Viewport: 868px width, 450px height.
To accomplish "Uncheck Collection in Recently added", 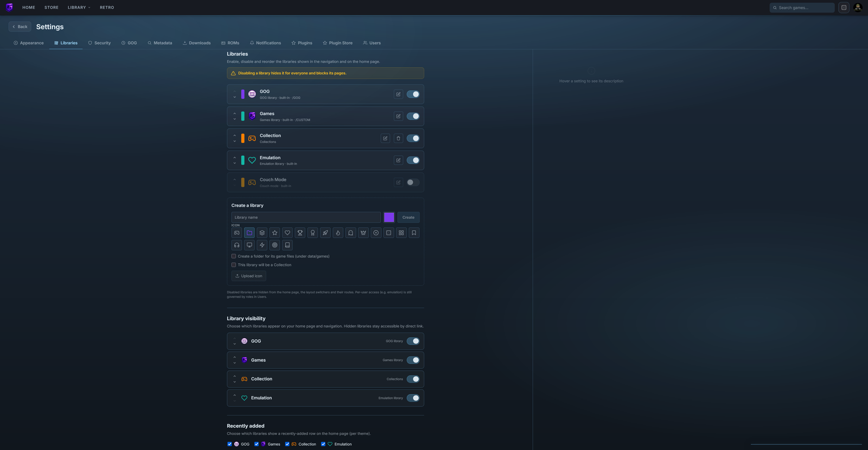I will pos(288,444).
